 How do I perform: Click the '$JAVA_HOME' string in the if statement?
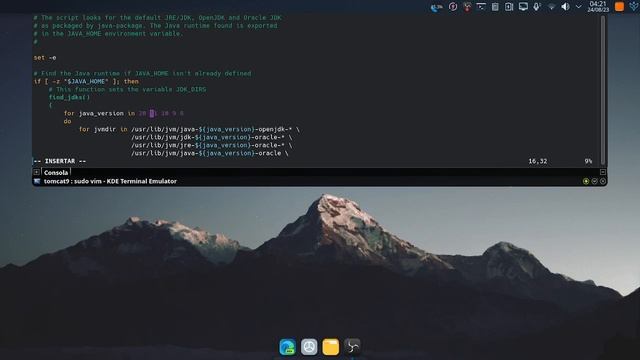[x=86, y=81]
